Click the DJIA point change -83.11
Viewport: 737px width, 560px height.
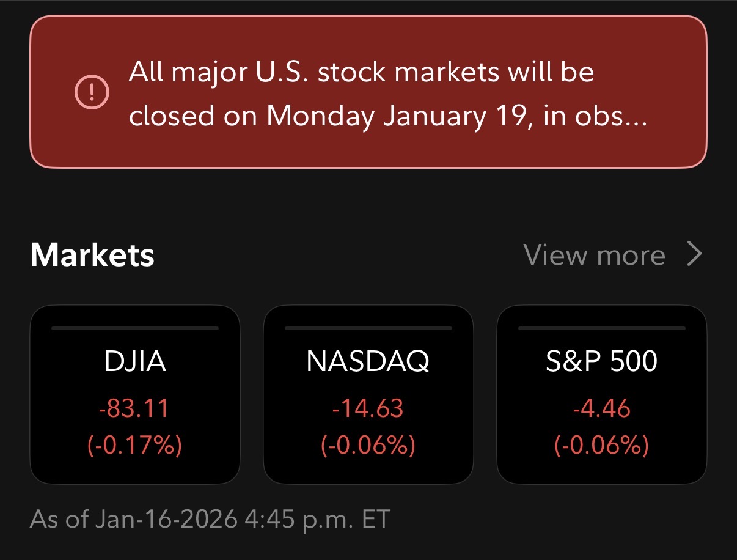(135, 408)
